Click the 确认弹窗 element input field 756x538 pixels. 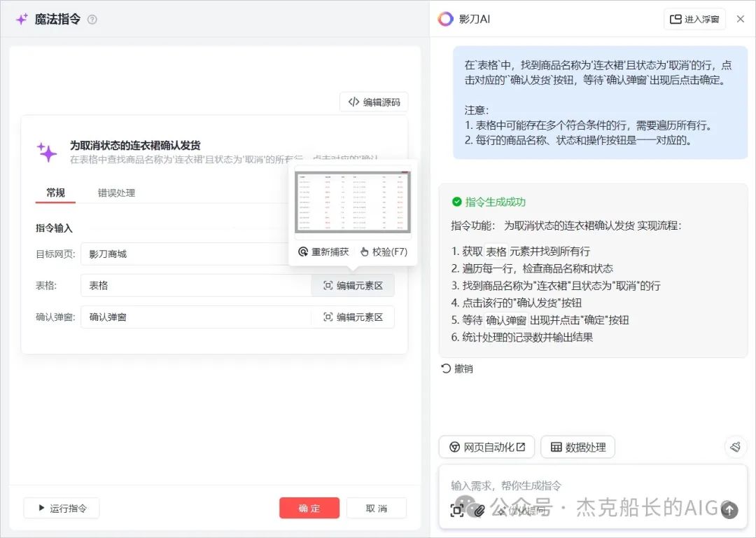[x=196, y=317]
